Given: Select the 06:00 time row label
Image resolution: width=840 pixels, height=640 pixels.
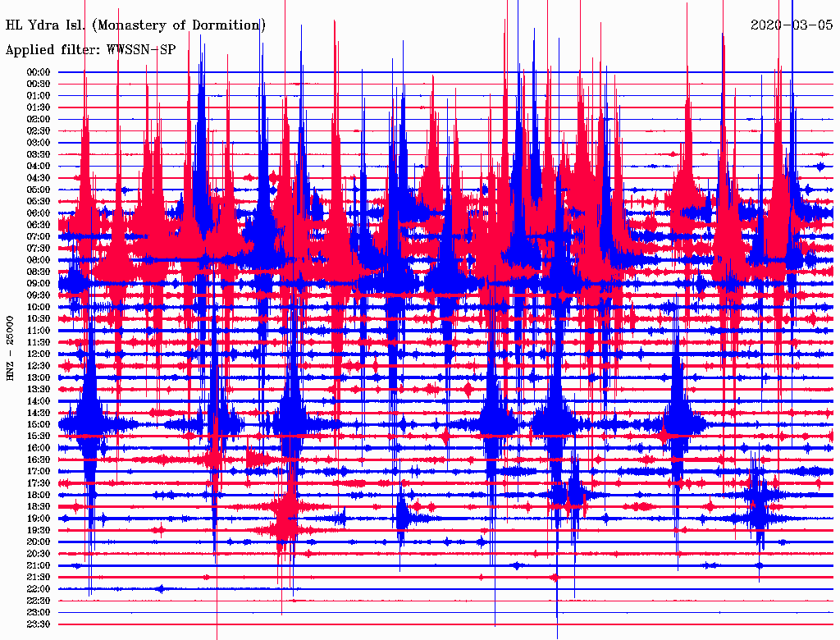Looking at the screenshot, I should coord(39,213).
